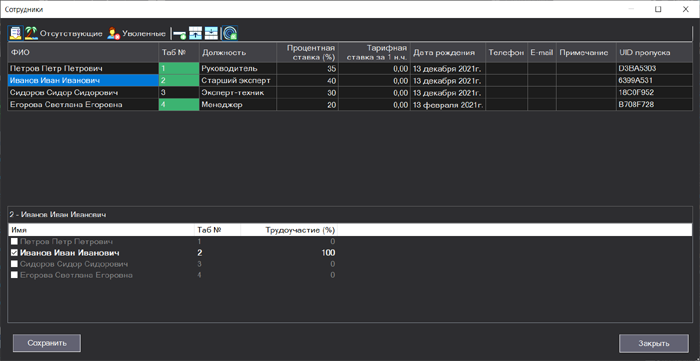The image size is (700, 361).
Task: Click the Телефон column header
Action: pos(507,53)
